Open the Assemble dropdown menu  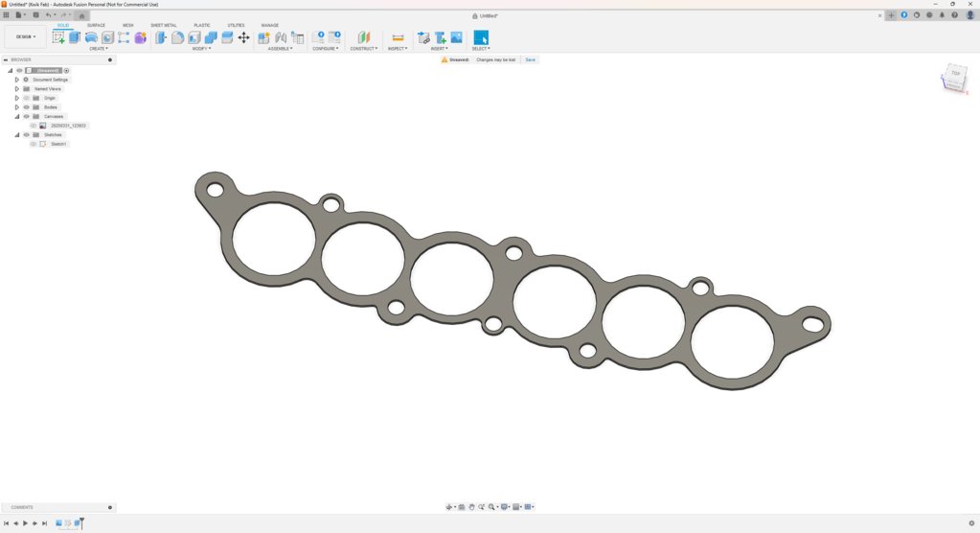pos(280,49)
